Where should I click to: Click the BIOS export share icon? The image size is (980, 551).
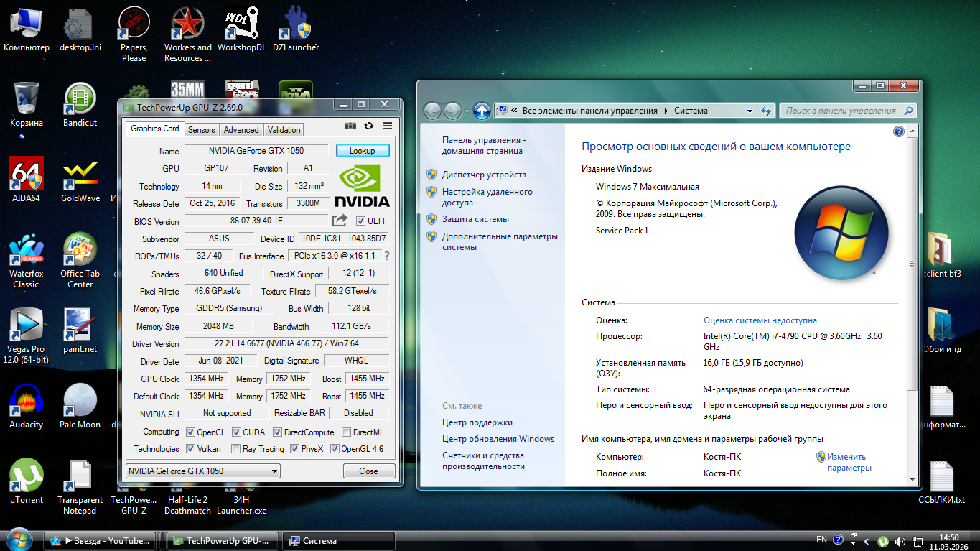click(340, 221)
